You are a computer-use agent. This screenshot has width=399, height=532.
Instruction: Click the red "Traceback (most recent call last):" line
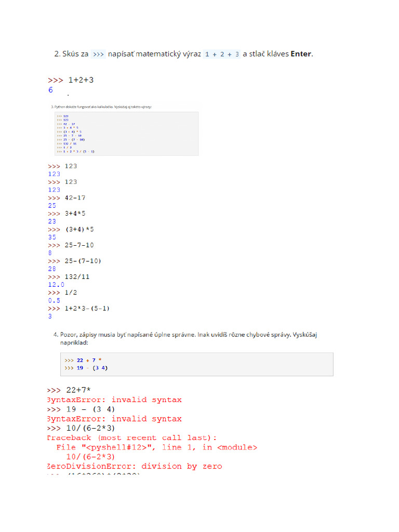[132, 437]
